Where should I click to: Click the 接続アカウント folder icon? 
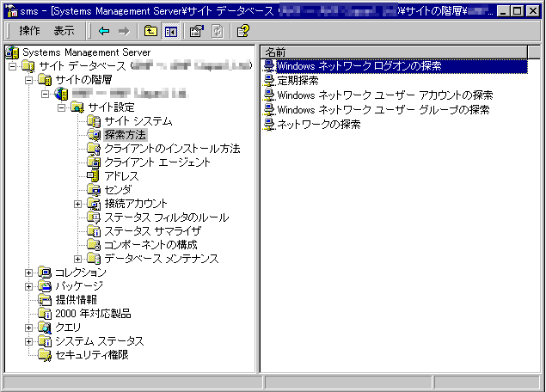[x=94, y=204]
